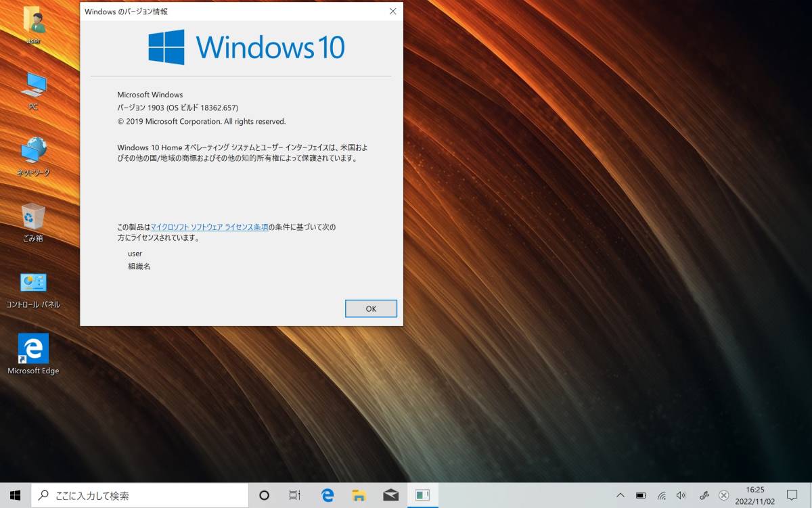Viewport: 812px width, 508px height.
Task: Open the battery status tray icon
Action: pos(641,495)
